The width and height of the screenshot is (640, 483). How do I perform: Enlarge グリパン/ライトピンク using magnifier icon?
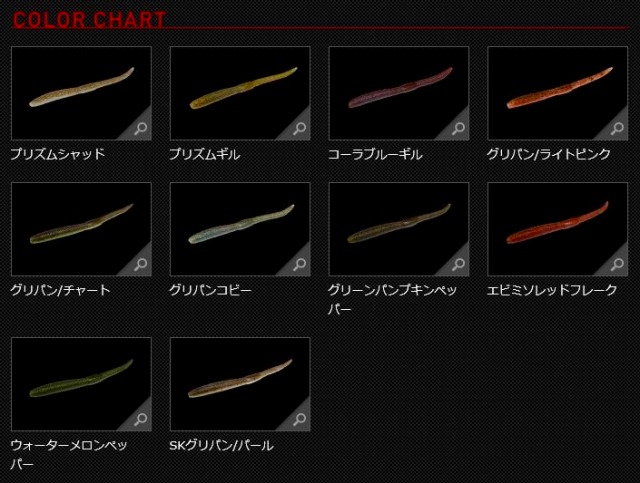(x=617, y=129)
